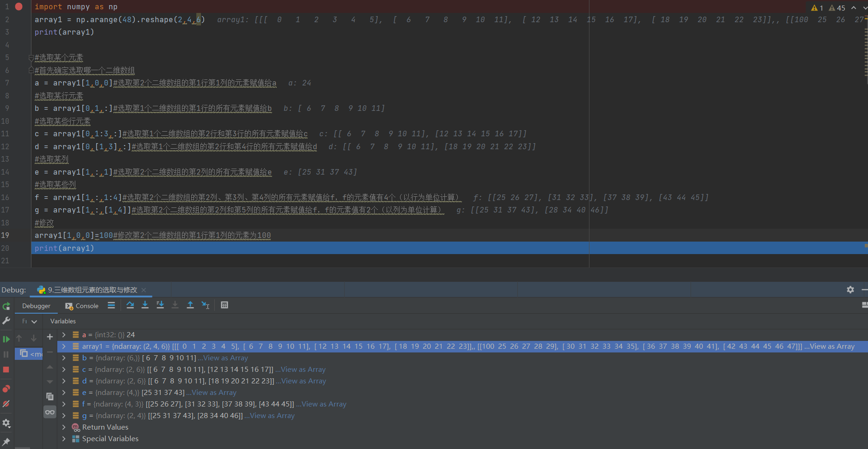Click the plus button to add a watch
The height and width of the screenshot is (449, 868).
coord(50,337)
